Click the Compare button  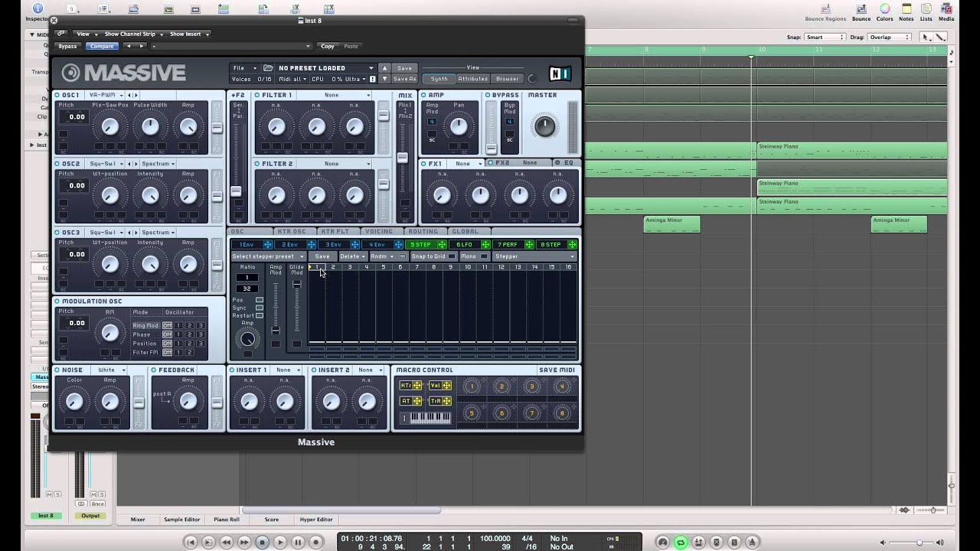101,47
